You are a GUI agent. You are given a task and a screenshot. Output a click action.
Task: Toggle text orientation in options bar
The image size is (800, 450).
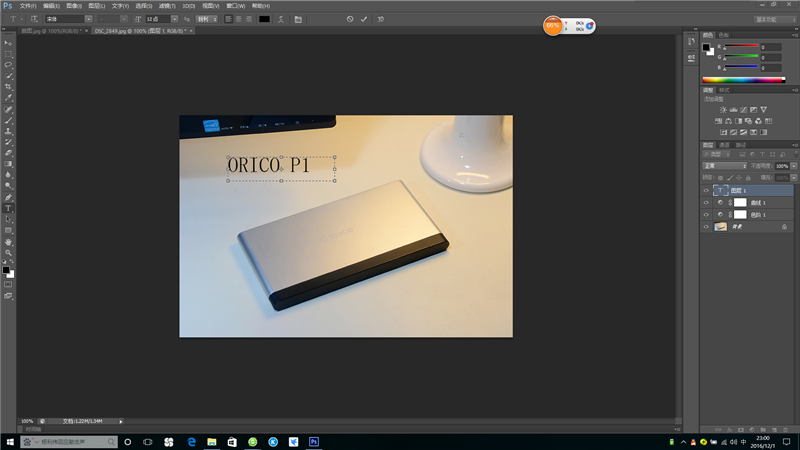pyautogui.click(x=34, y=19)
